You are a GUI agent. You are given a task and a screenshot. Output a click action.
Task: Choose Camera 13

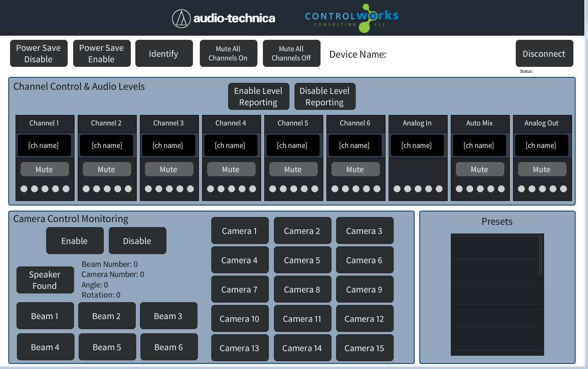point(240,348)
